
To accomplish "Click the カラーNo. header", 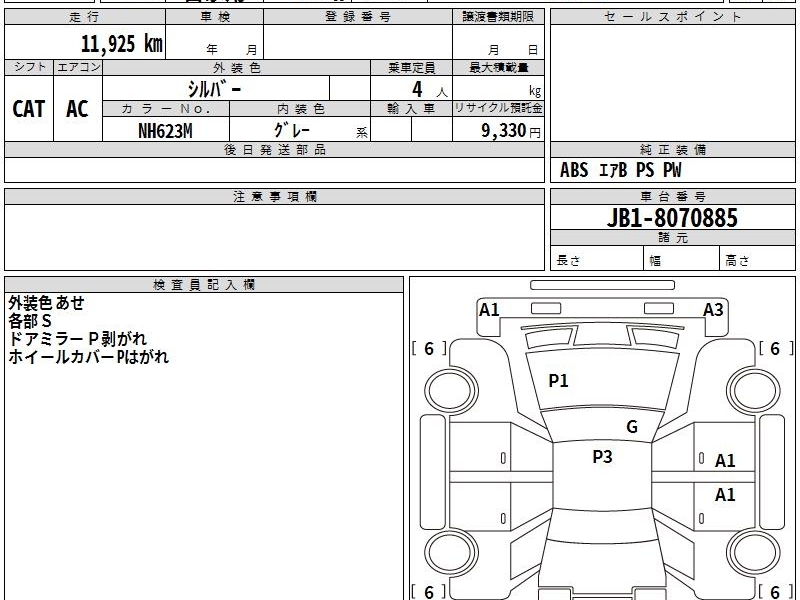I will click(166, 109).
